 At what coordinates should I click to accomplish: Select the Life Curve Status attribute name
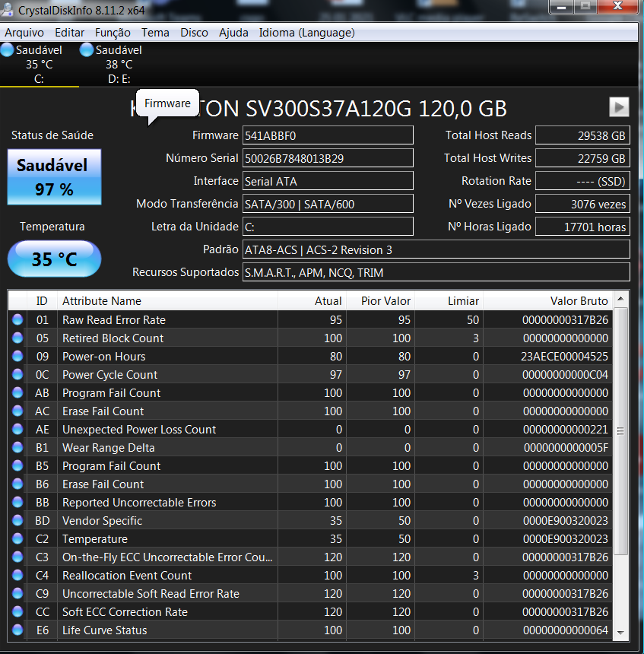click(x=105, y=630)
